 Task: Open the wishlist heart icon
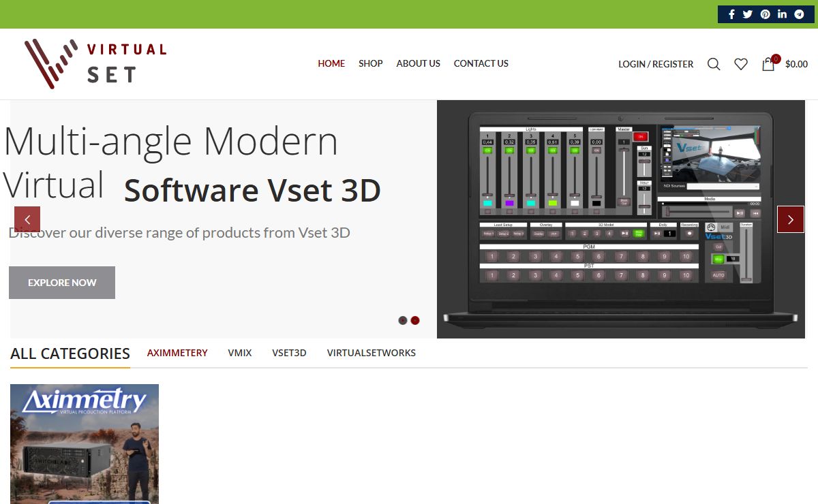pyautogui.click(x=741, y=64)
